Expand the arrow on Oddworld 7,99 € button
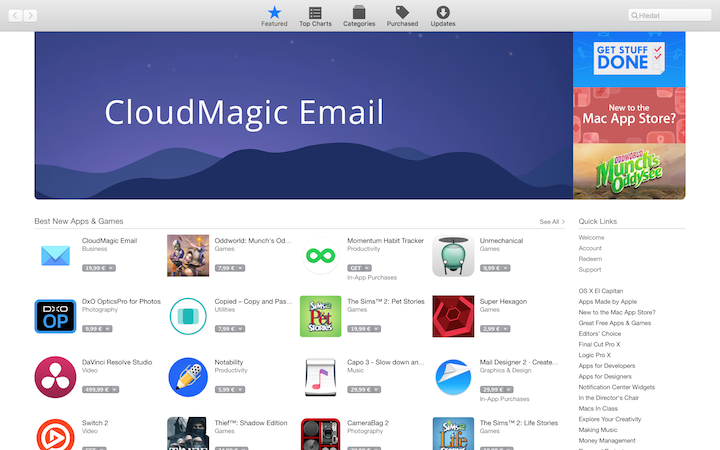 point(241,268)
